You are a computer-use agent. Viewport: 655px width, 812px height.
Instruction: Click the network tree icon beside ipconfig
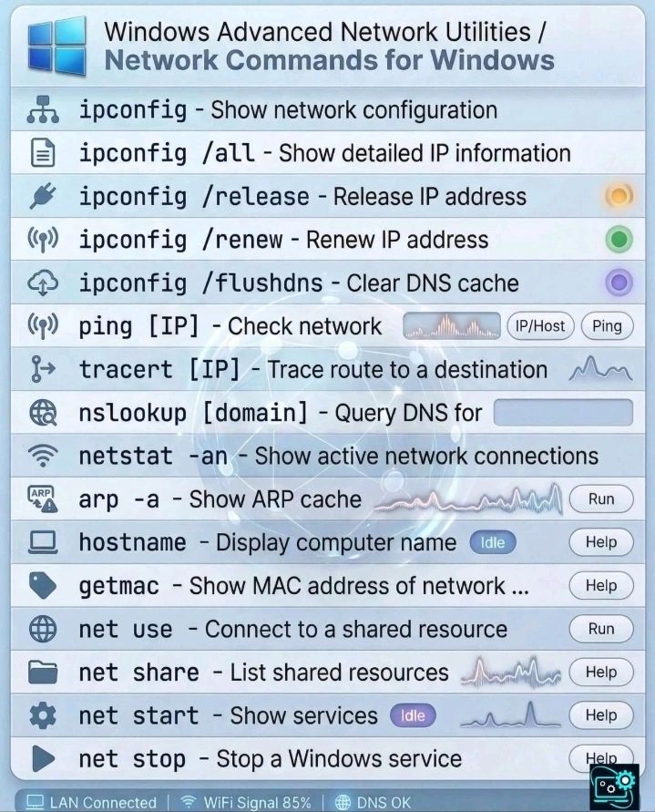click(43, 109)
